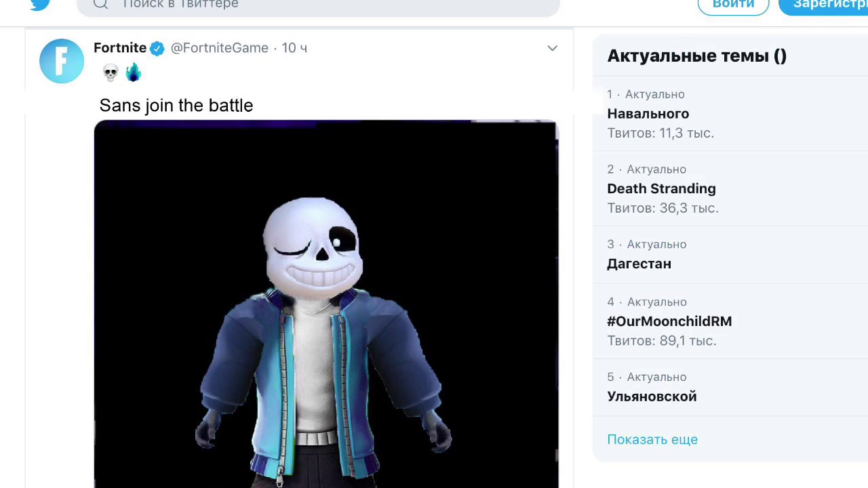Click the skull emoji in tweet
Image resolution: width=868 pixels, height=488 pixels.
[x=111, y=73]
